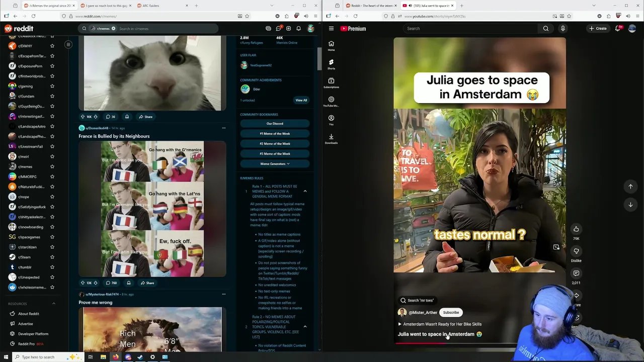644x362 pixels.
Task: Open the 760 comments on France post
Action: [111, 283]
